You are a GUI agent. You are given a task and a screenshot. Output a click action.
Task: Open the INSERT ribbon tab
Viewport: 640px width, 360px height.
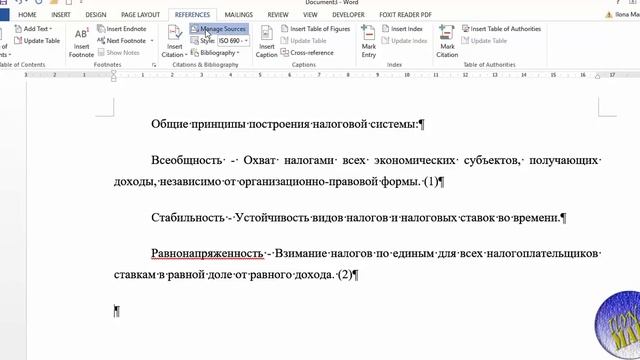coord(61,15)
